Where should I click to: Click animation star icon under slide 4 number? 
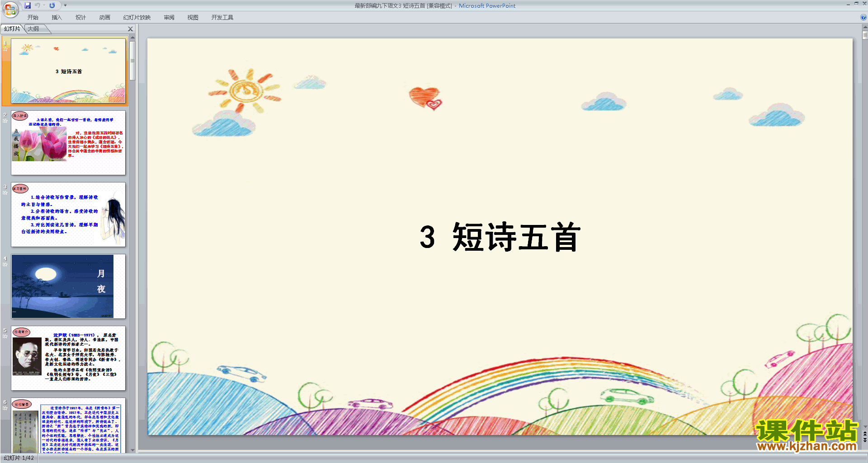click(x=5, y=265)
